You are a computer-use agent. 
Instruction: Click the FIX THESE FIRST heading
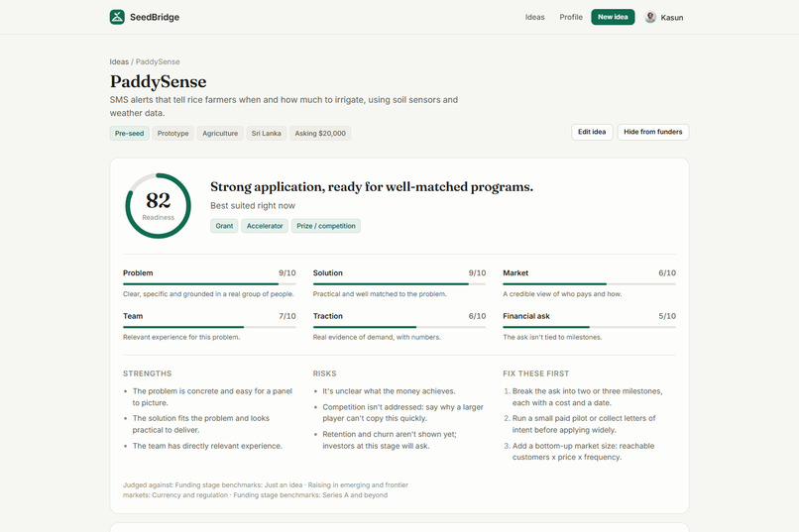536,373
